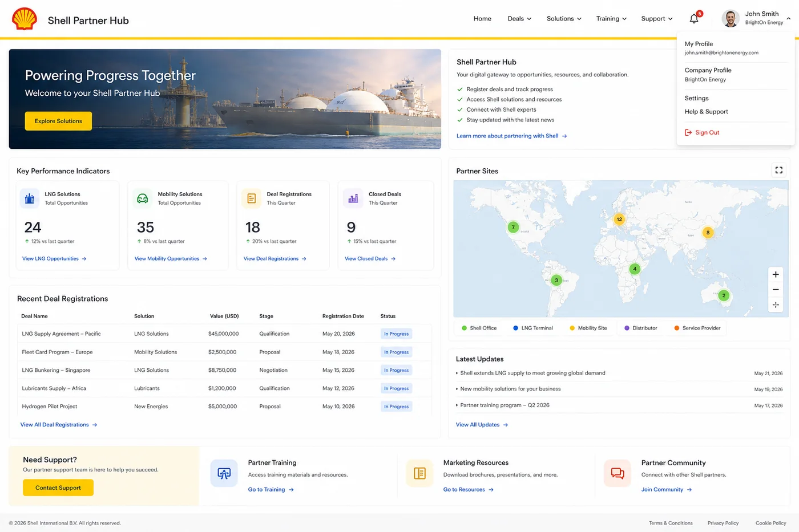Collapse the user menu chevron
Screen dimensions: 799x532
[x=789, y=18]
